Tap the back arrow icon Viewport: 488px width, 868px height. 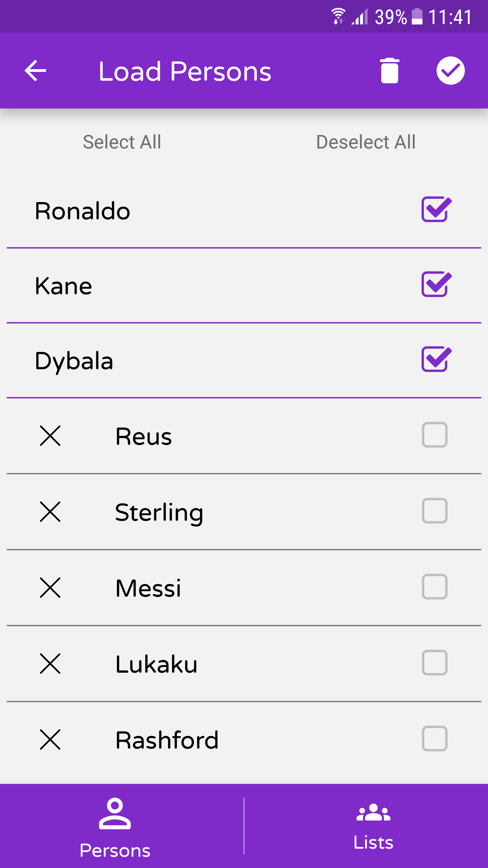[x=36, y=71]
